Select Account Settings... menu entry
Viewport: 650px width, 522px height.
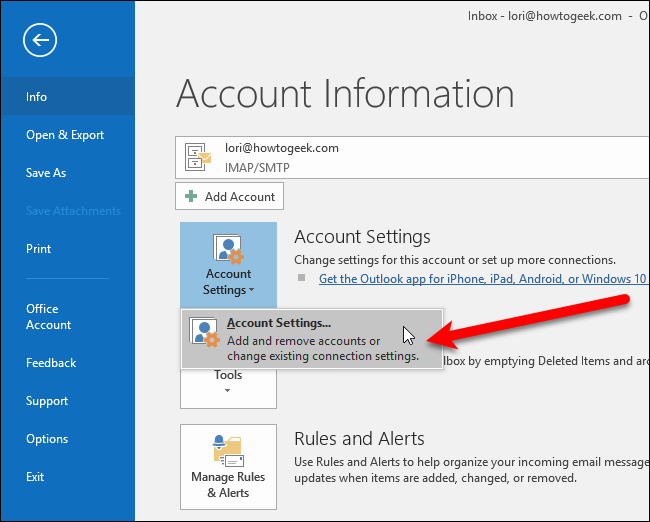(312, 339)
